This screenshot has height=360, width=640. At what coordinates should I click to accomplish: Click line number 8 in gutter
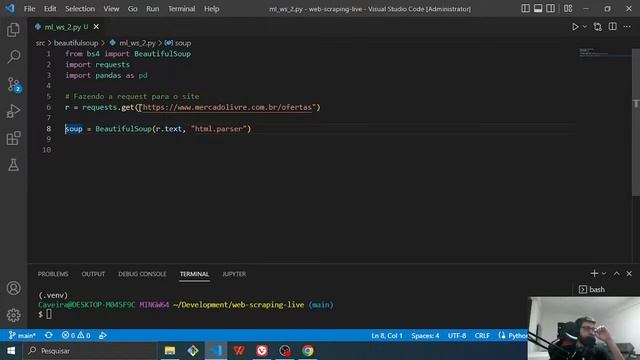click(49, 129)
